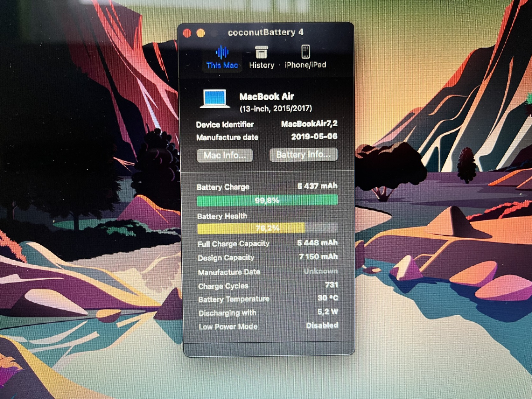Screen dimensions: 532x399
Task: Click the green Battery Charge 99,8% bar
Action: 267,200
